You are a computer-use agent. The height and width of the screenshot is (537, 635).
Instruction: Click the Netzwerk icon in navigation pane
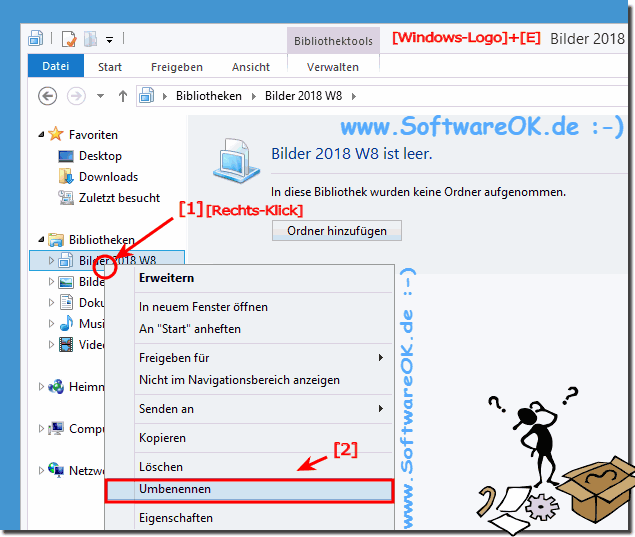coord(56,470)
